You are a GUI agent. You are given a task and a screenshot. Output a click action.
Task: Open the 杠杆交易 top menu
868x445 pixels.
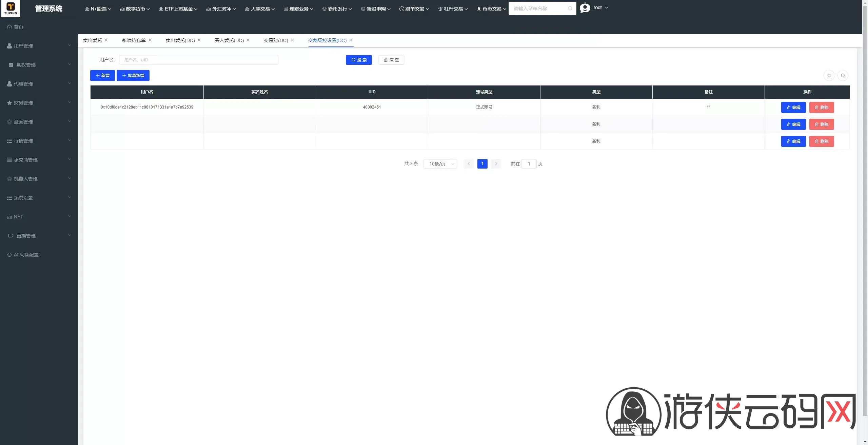tap(453, 9)
